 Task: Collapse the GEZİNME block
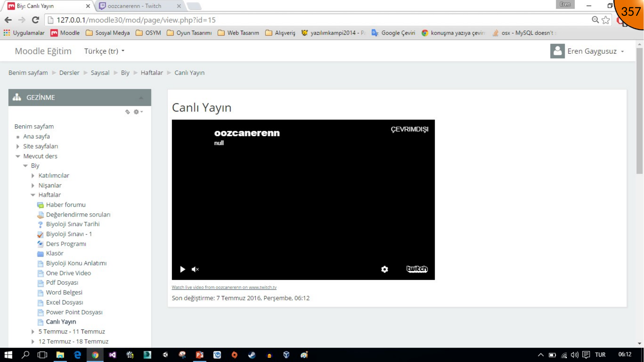tap(141, 98)
